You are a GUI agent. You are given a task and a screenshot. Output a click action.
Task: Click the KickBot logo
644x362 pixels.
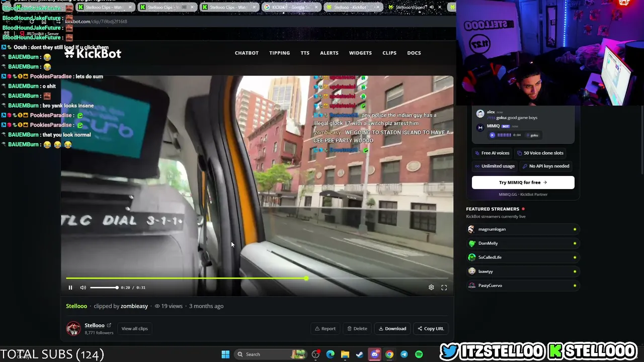pyautogui.click(x=93, y=53)
